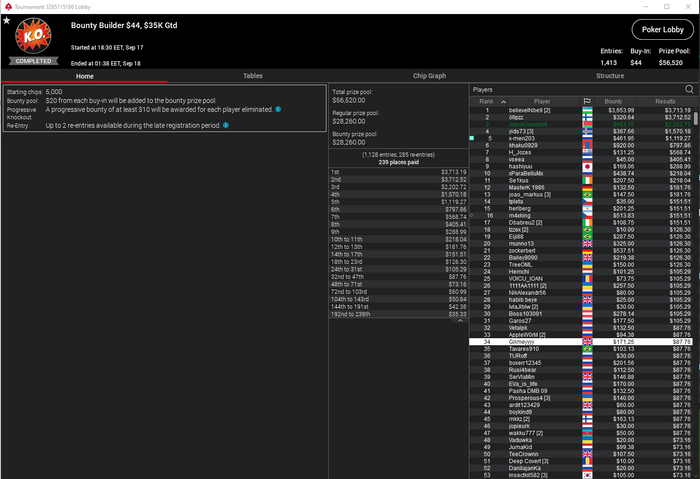Click the PokerStars icon in the title bar
This screenshot has width=700, height=479.
[8, 7]
